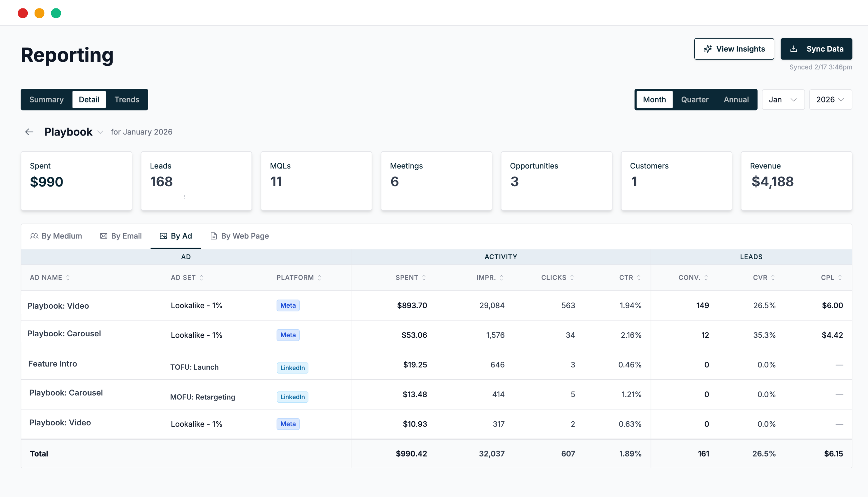Click the Summary view button

coord(46,99)
